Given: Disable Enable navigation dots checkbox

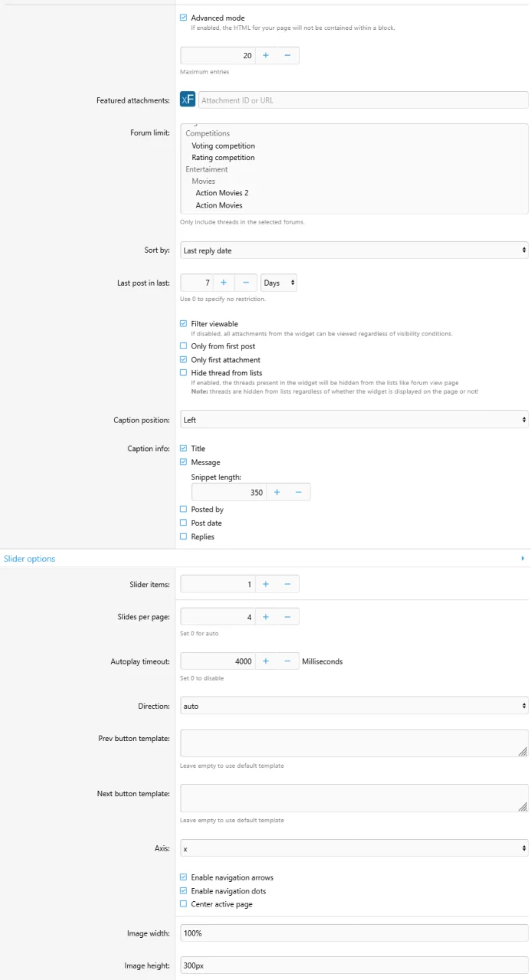Looking at the screenshot, I should coord(183,891).
